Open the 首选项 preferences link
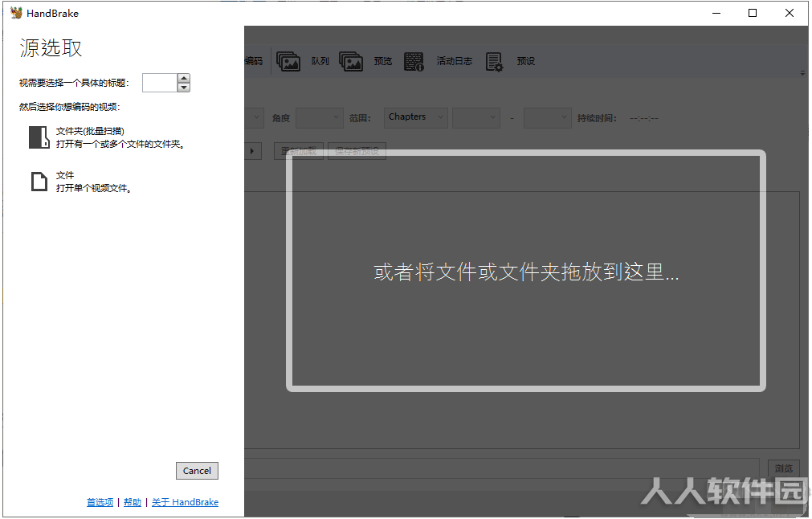 100,502
